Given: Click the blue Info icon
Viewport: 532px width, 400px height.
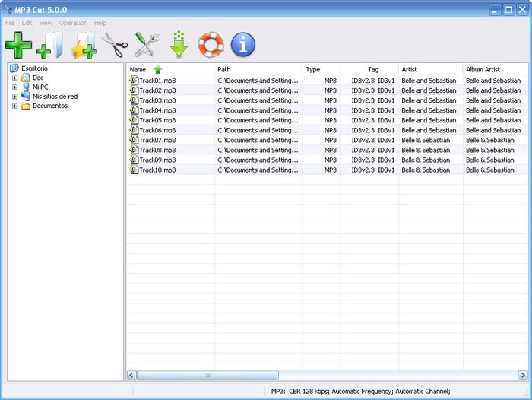Looking at the screenshot, I should 243,44.
